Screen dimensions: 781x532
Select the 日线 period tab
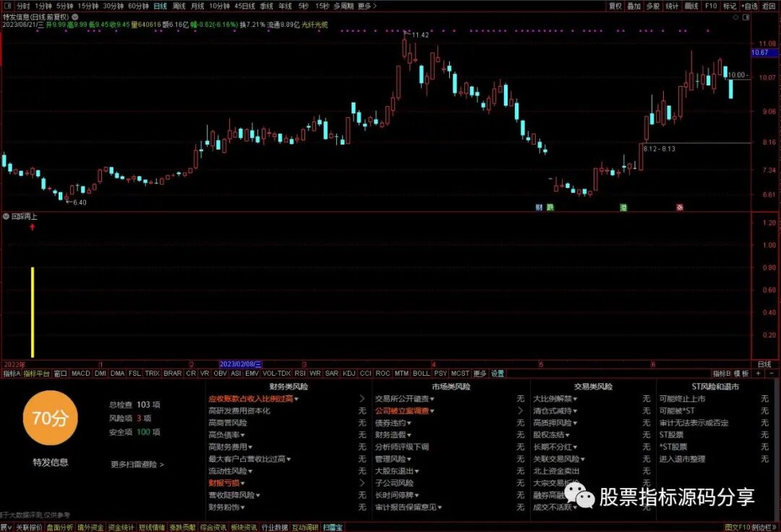[x=161, y=6]
